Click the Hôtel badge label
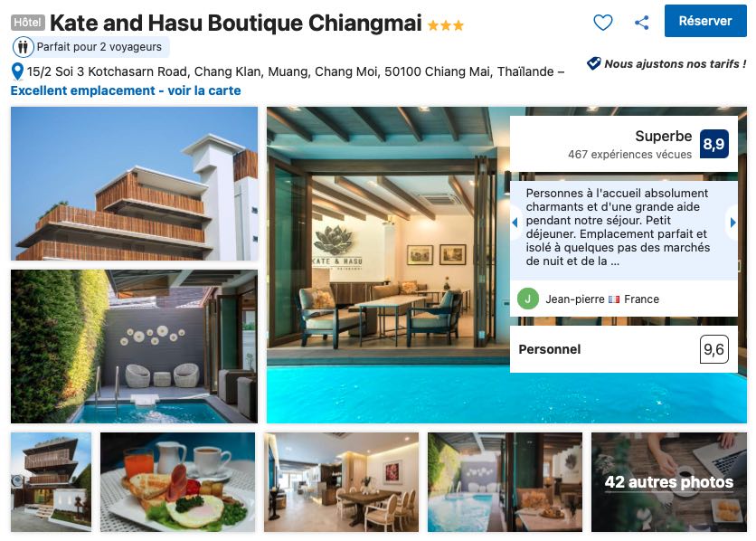 pos(28,23)
